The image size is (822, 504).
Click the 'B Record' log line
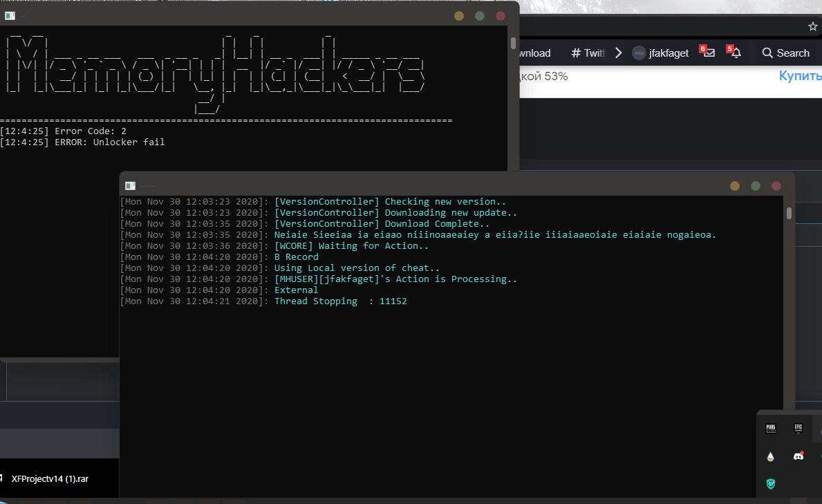tap(219, 257)
